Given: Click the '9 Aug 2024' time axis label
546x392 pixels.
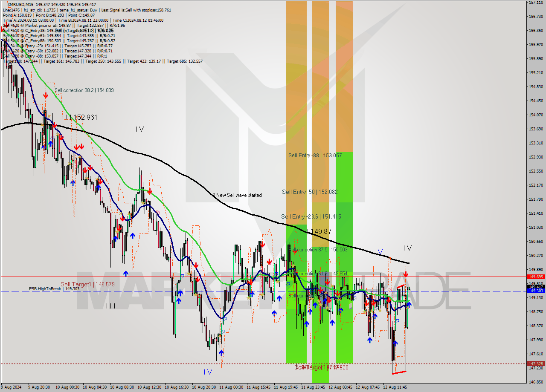Looking at the screenshot, I should click(x=12, y=388).
